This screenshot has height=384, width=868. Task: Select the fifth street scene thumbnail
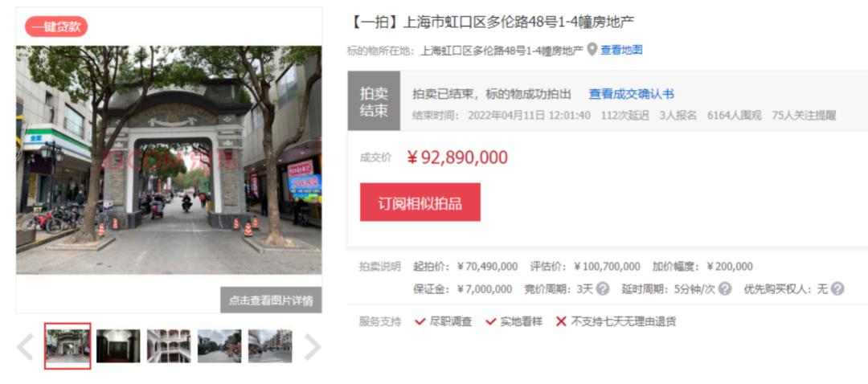(x=270, y=346)
